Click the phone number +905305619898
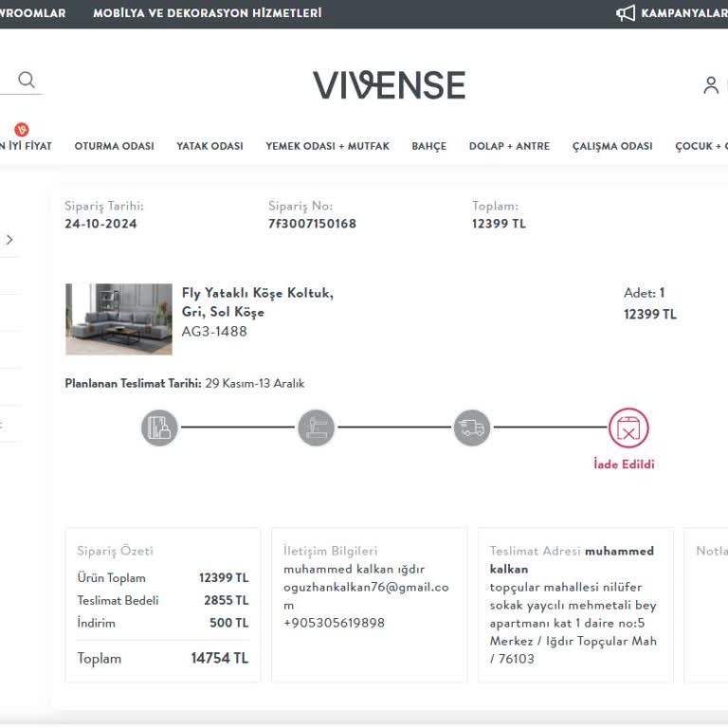The width and height of the screenshot is (728, 728). click(x=335, y=623)
